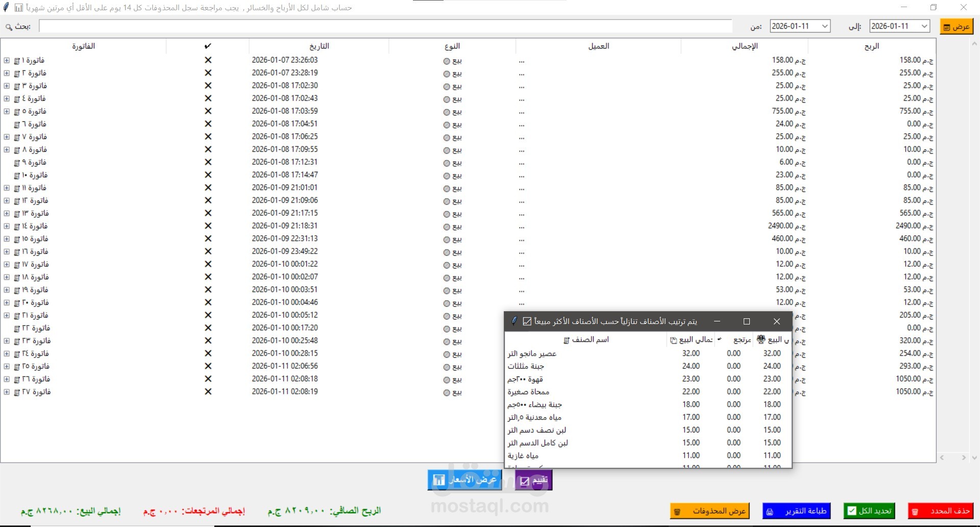This screenshot has width=980, height=527.
Task: Toggle the X selection mark for فاتورة ٢٤
Action: pos(208,354)
